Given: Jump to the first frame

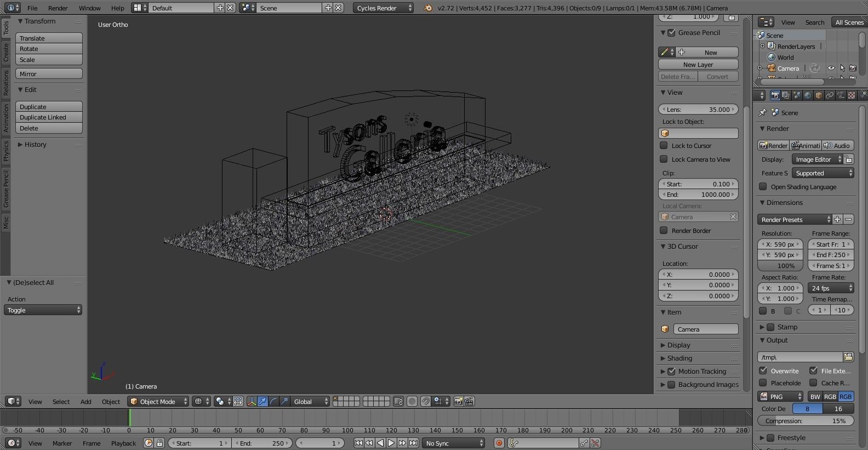Looking at the screenshot, I should [358, 443].
